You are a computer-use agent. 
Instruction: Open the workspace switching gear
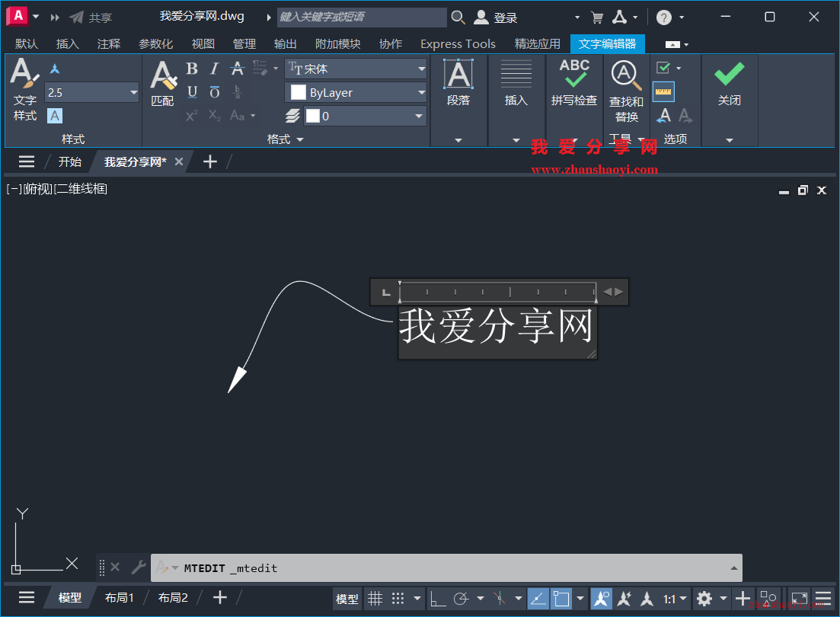tap(704, 598)
